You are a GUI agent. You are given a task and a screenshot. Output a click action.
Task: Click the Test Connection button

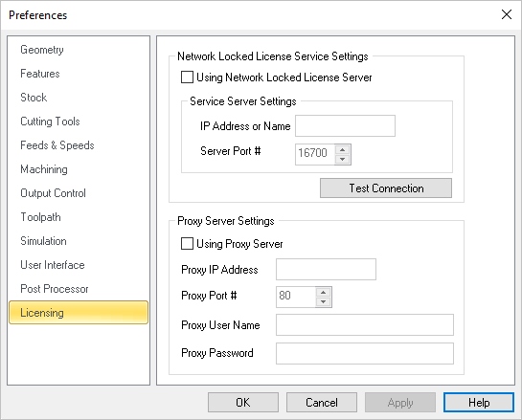[386, 188]
